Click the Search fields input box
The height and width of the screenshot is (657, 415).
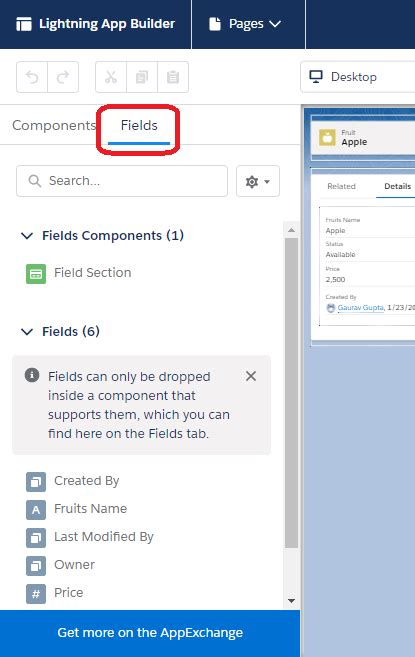(x=122, y=181)
